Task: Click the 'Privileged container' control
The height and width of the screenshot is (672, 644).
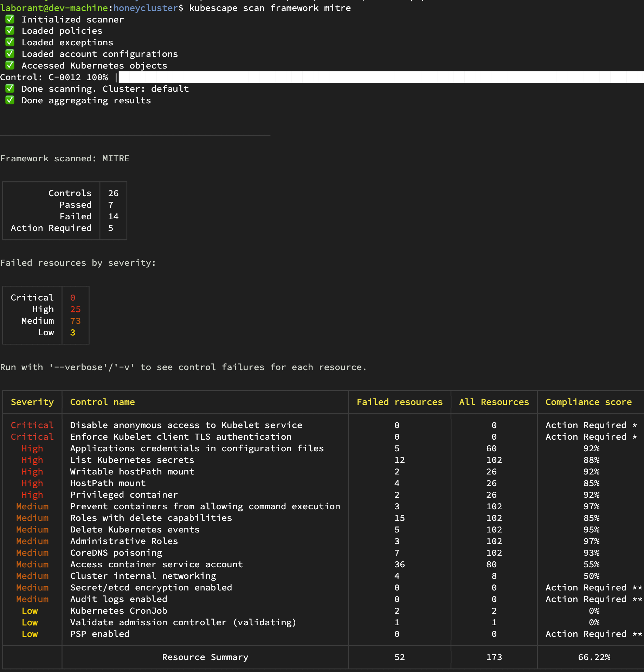Action: [124, 495]
